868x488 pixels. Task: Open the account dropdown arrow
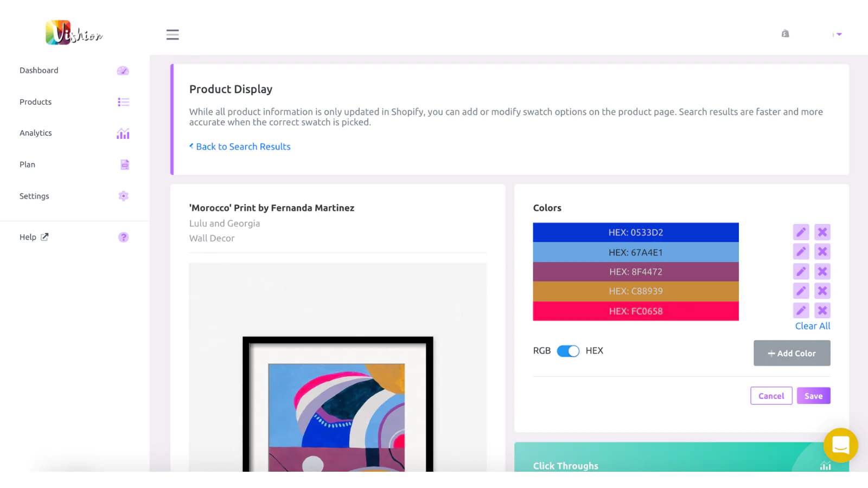(839, 34)
